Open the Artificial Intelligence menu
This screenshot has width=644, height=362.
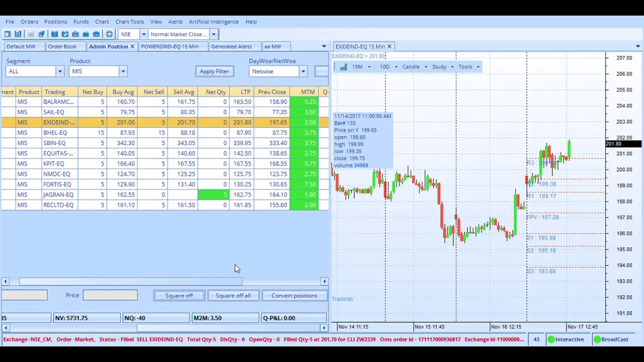point(214,22)
